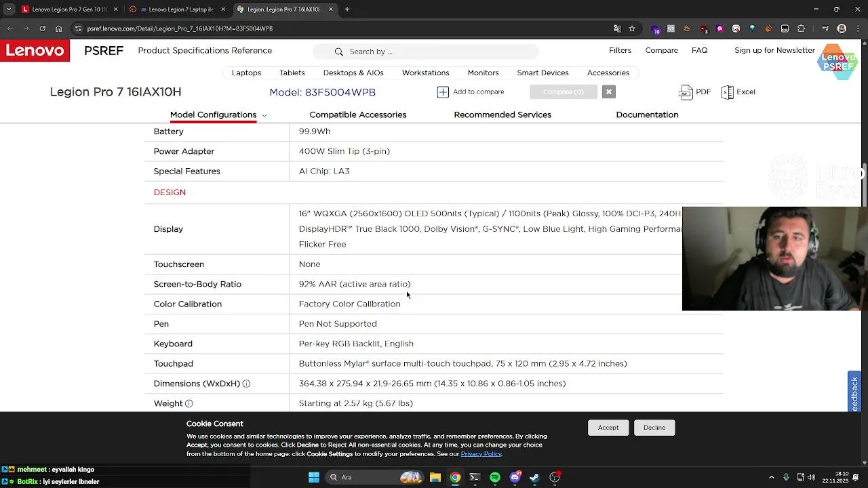Click the Add to compare plus icon
This screenshot has height=488, width=868.
(443, 91)
